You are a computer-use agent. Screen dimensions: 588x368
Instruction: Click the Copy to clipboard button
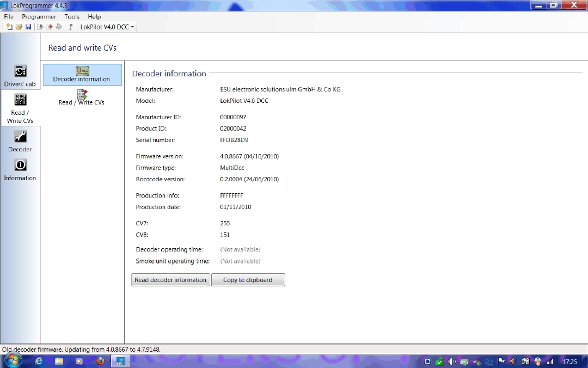click(x=248, y=280)
